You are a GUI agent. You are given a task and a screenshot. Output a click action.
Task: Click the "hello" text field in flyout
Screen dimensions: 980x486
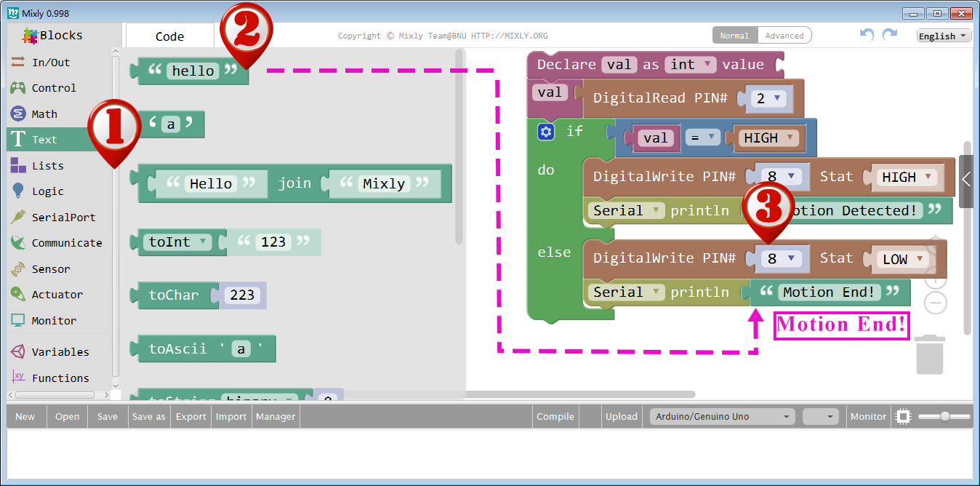[193, 71]
